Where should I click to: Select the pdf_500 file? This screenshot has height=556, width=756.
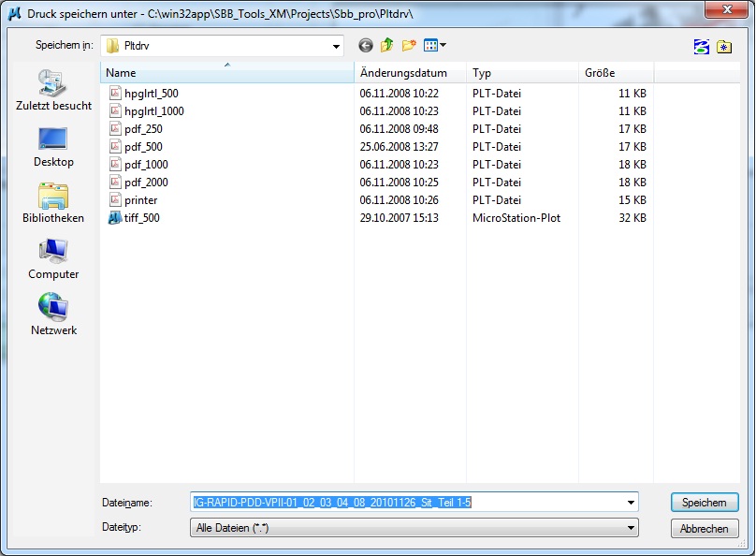tap(136, 147)
